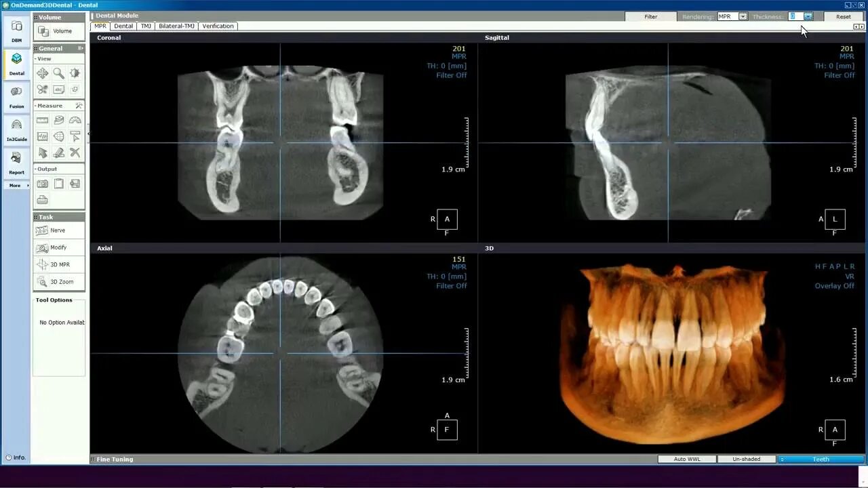Click the Un-shaded button
868x488 pixels.
coord(747,459)
